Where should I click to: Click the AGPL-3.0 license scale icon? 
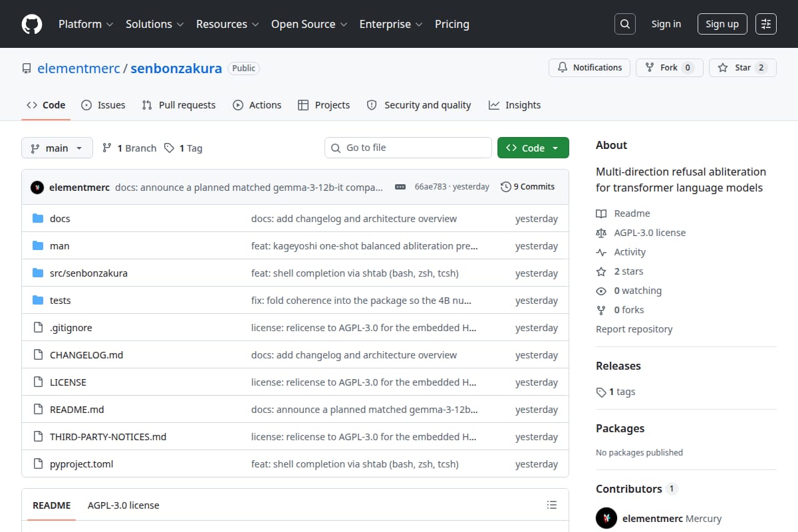(601, 233)
